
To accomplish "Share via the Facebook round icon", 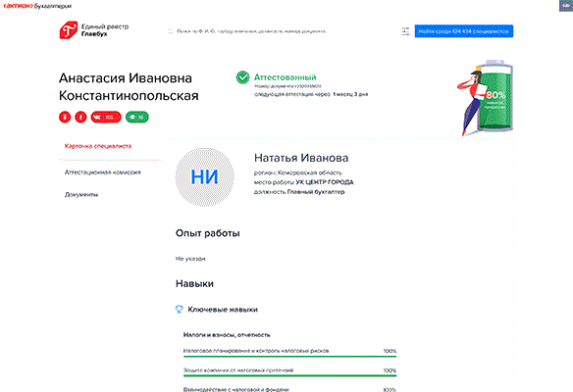I will click(80, 118).
